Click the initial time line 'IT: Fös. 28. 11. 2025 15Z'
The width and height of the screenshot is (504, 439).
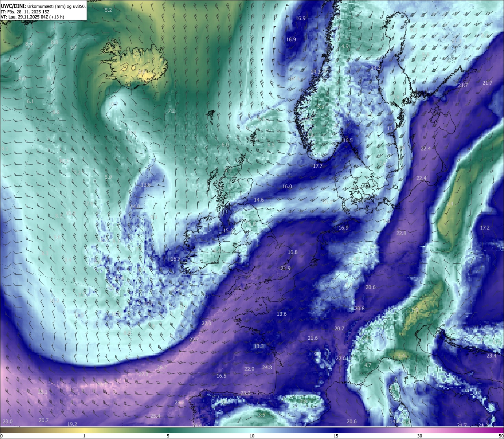click(x=25, y=12)
